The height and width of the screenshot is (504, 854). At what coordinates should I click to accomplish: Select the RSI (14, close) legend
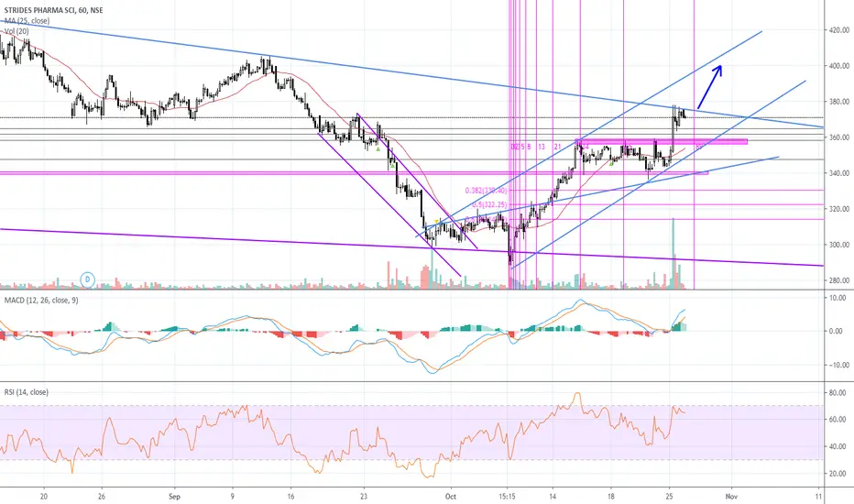tap(27, 392)
